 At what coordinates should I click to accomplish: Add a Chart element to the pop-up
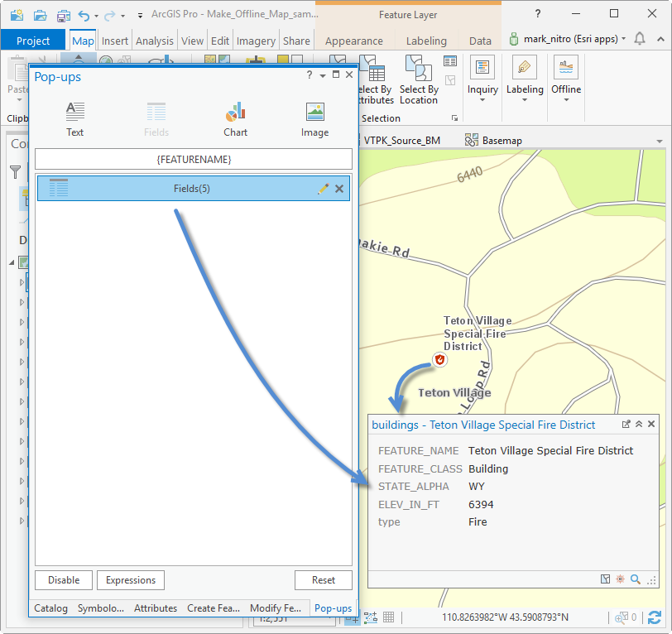[235, 119]
